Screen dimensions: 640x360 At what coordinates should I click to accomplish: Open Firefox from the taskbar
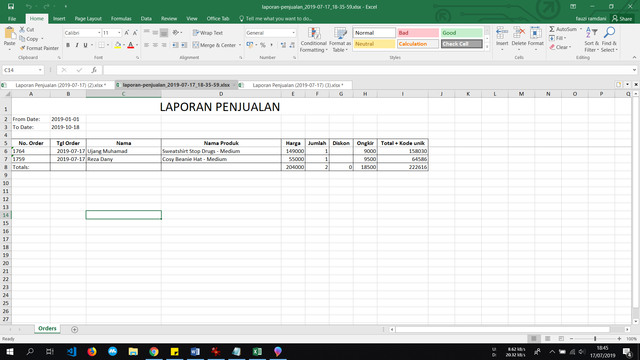(x=92, y=351)
